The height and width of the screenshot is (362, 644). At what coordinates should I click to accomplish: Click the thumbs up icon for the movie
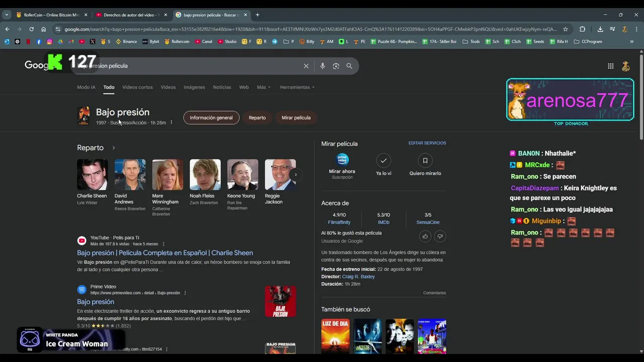click(x=425, y=236)
